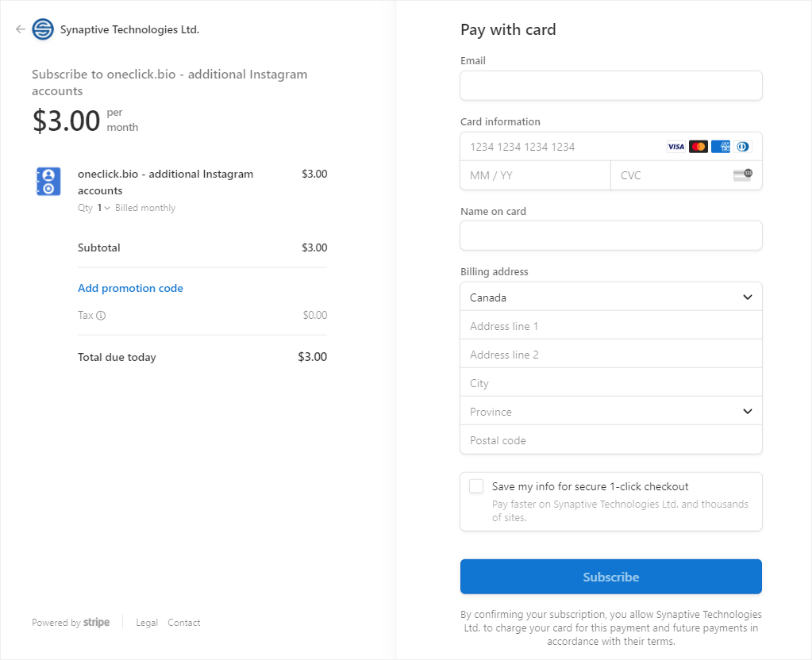Open the Province dropdown
The height and width of the screenshot is (660, 812).
(611, 412)
